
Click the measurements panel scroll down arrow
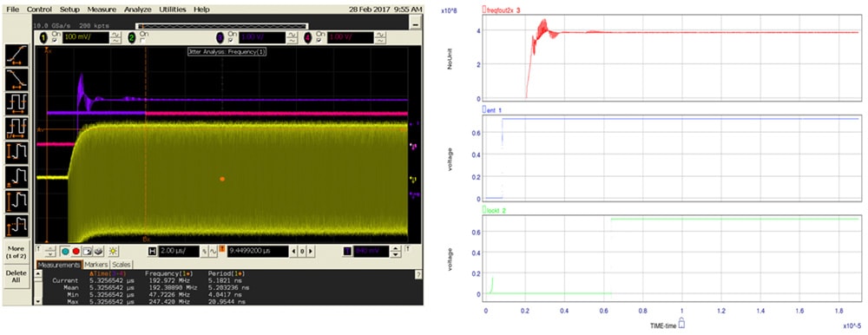[38, 302]
